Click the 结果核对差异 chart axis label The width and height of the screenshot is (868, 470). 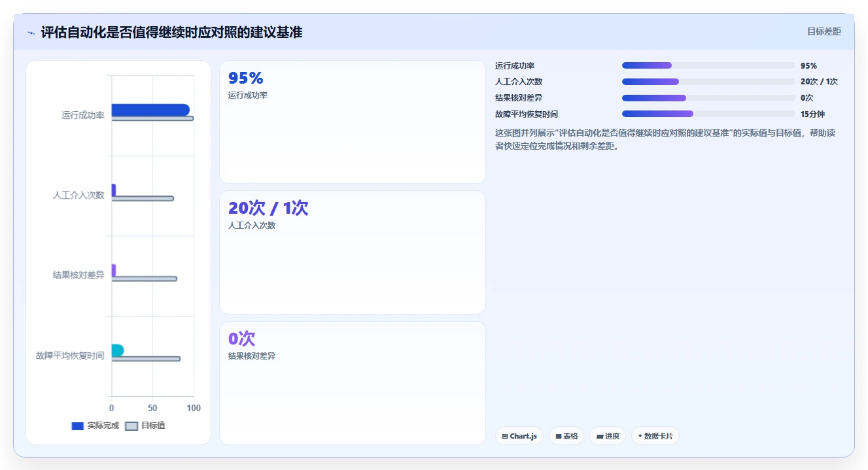78,275
